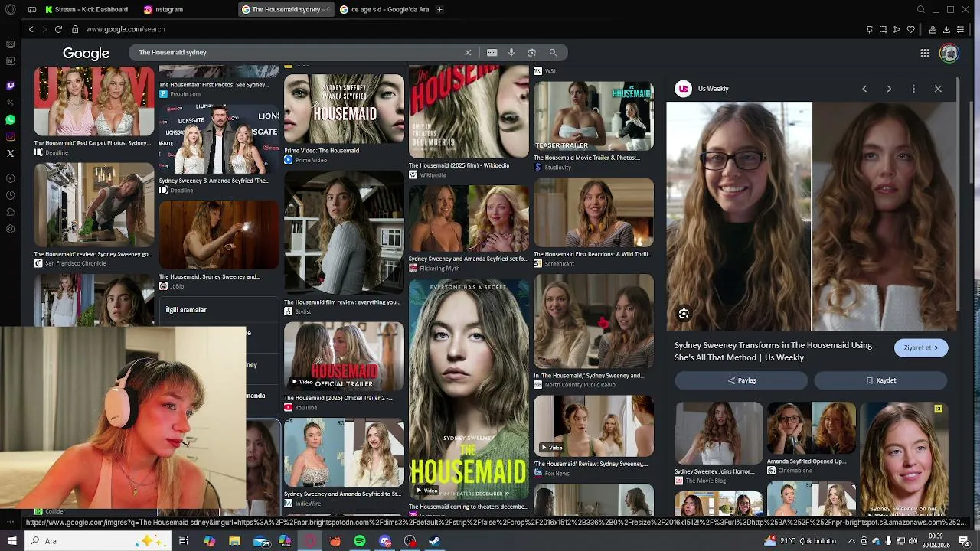Viewport: 980px width, 551px height.
Task: Switch to the Instagram tab
Action: click(163, 9)
